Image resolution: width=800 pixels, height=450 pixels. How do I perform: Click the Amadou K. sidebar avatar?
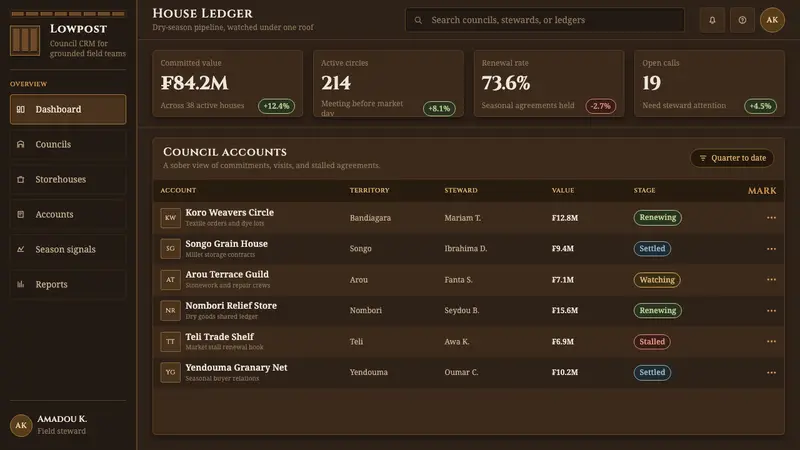point(21,425)
